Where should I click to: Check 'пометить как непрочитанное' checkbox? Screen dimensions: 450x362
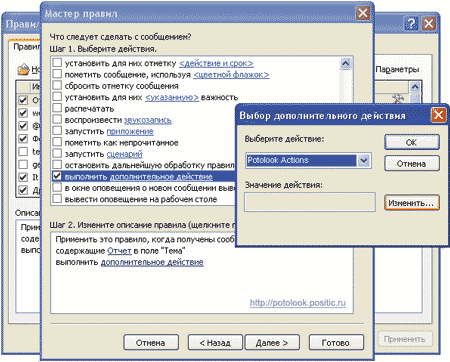57,142
